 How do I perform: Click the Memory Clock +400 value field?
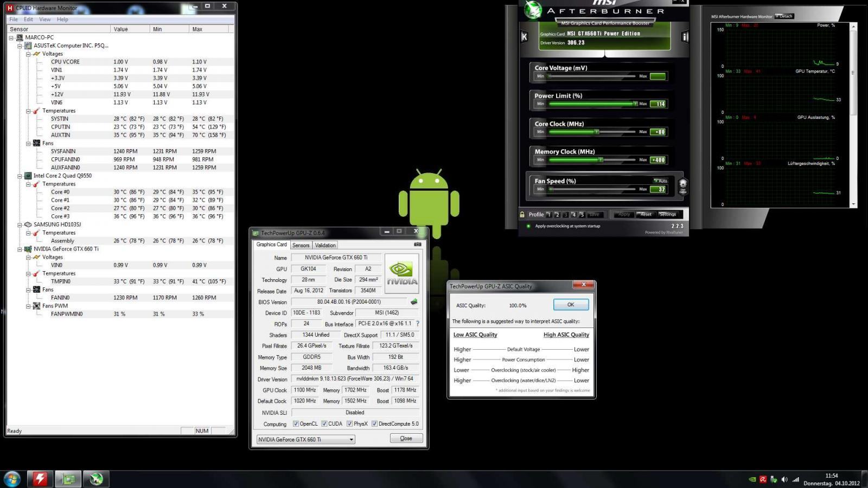[x=658, y=160]
